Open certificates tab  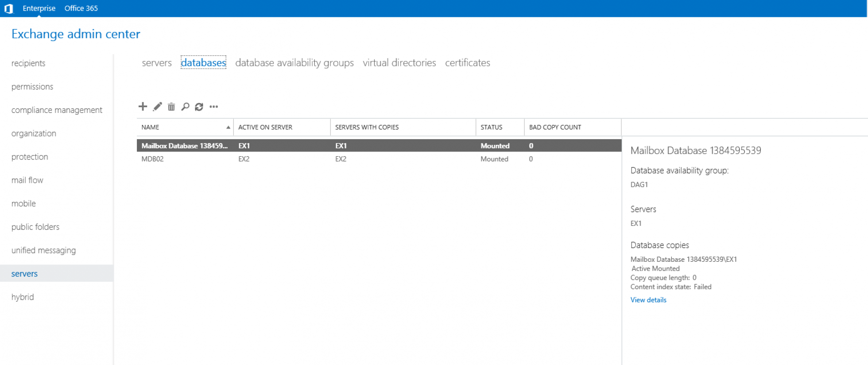pos(468,63)
